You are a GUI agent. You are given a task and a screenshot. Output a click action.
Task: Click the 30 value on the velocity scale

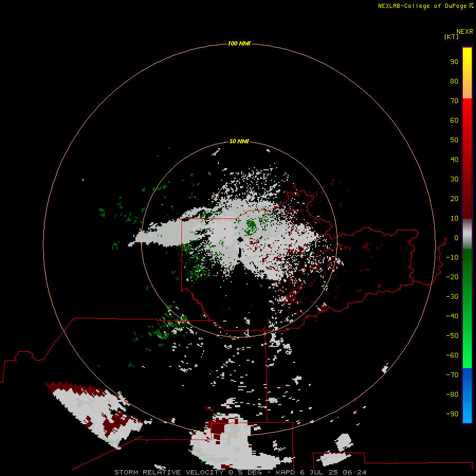(454, 179)
